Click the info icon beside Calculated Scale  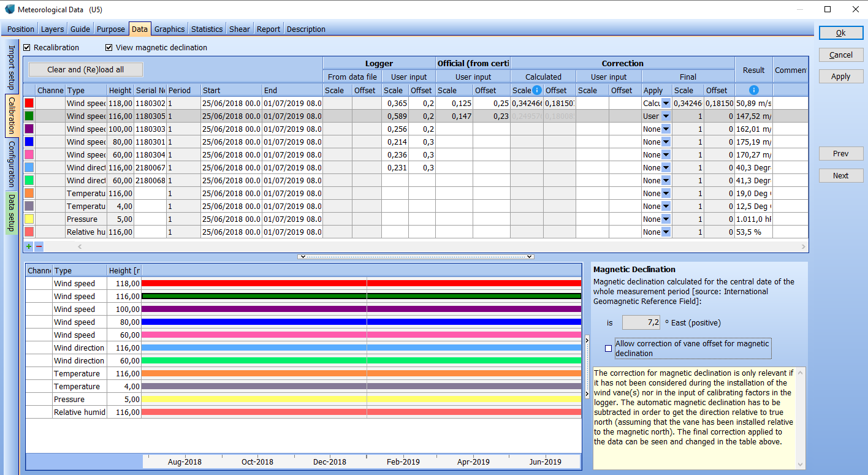tap(537, 91)
